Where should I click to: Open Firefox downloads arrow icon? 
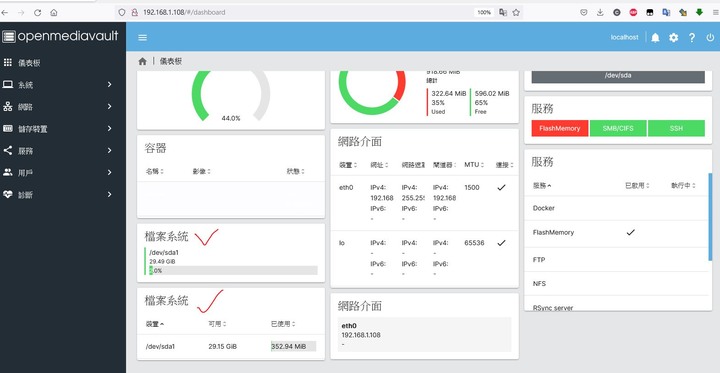tap(600, 12)
